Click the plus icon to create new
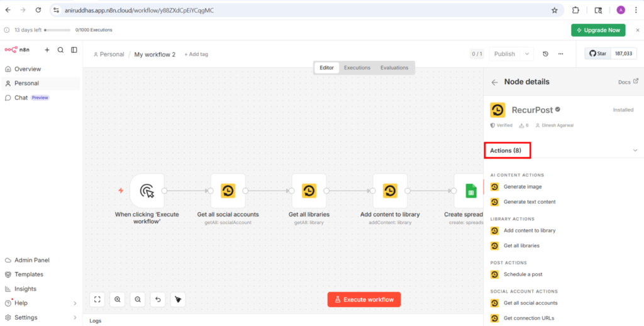This screenshot has height=326, width=644. (x=47, y=50)
